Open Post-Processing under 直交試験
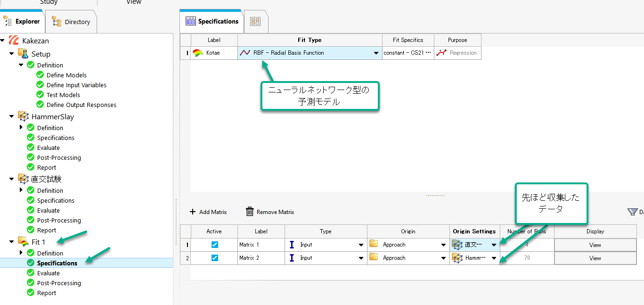This screenshot has width=644, height=305. tap(59, 220)
